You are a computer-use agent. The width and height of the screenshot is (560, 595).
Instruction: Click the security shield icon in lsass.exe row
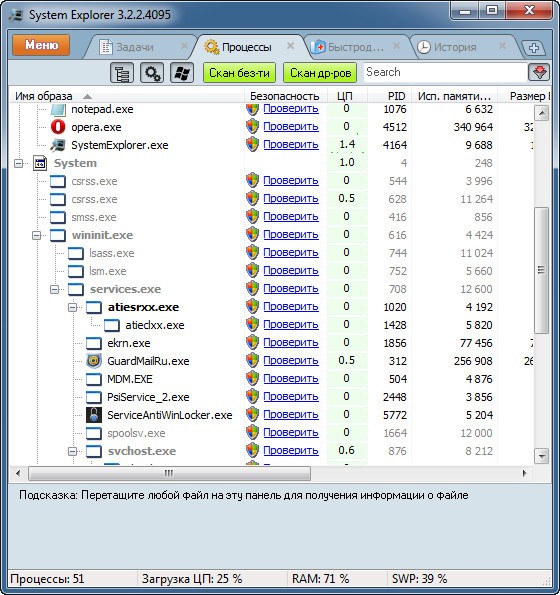pos(252,252)
